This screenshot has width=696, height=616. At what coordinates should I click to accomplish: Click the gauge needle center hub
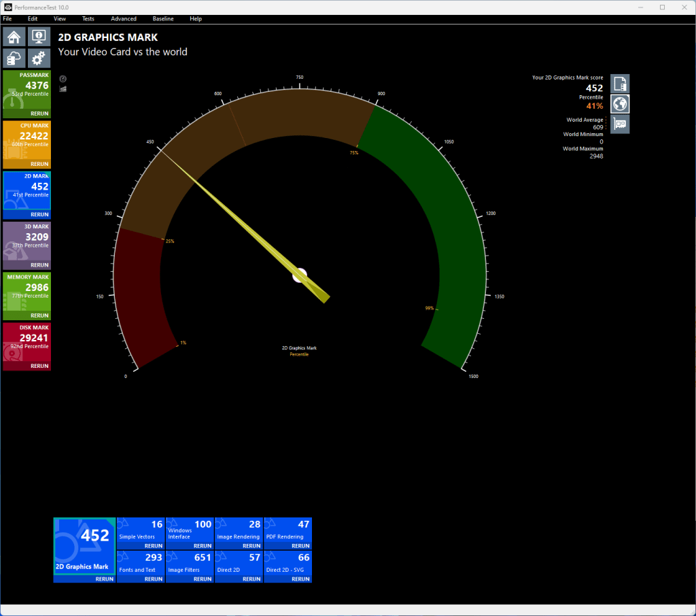pyautogui.click(x=300, y=275)
